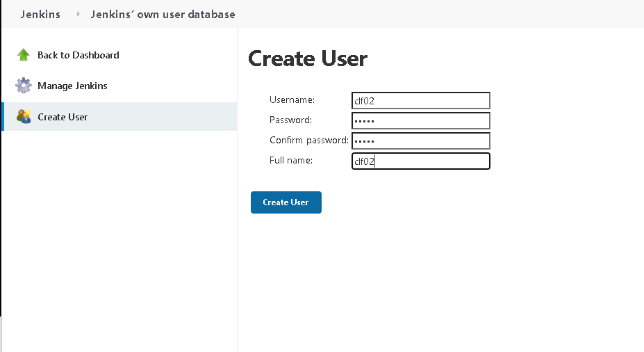Select the Create User sidebar entry
The image size is (644, 352).
(x=119, y=117)
